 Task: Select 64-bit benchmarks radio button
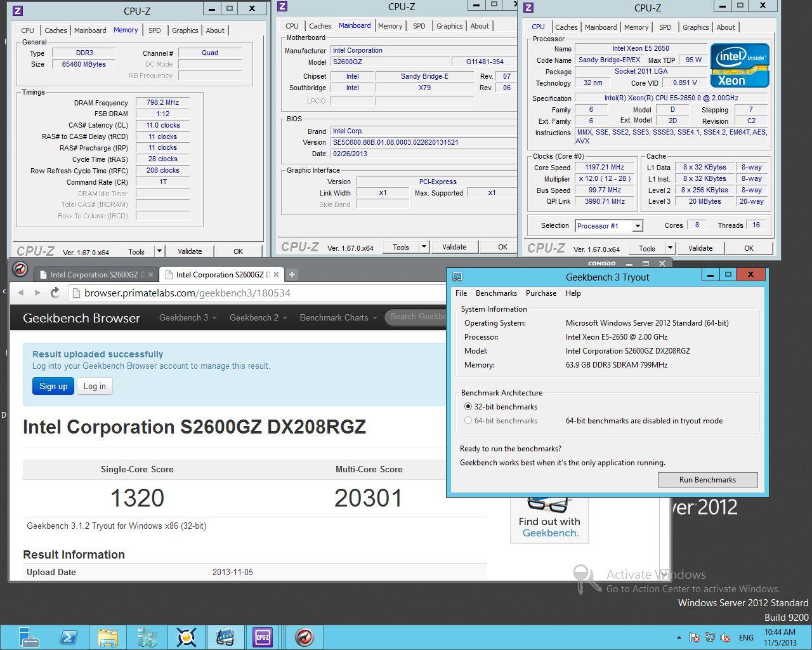pos(468,420)
